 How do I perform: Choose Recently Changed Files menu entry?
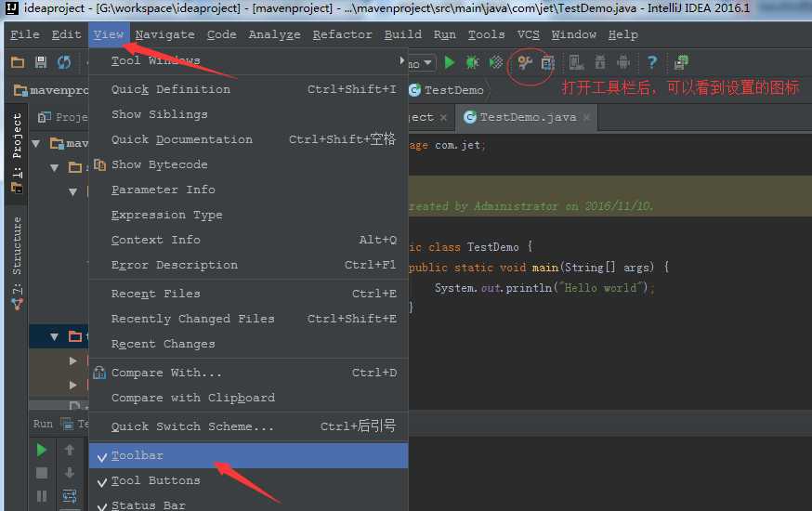click(x=249, y=319)
